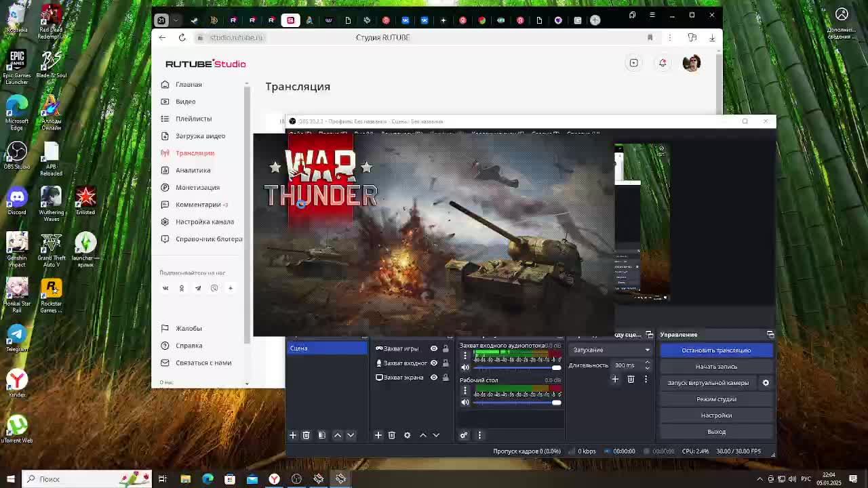The width and height of the screenshot is (868, 488).
Task: Click Остановить трансляцию button in OBS
Action: click(716, 350)
